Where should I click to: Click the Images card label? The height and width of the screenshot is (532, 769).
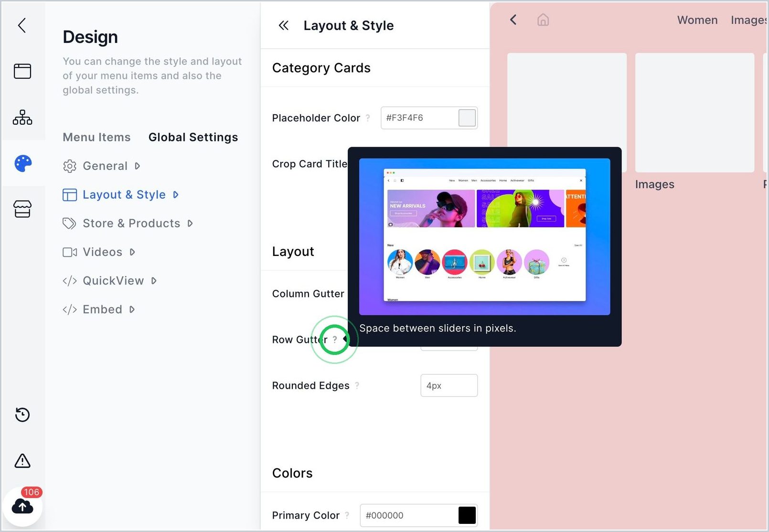point(655,184)
